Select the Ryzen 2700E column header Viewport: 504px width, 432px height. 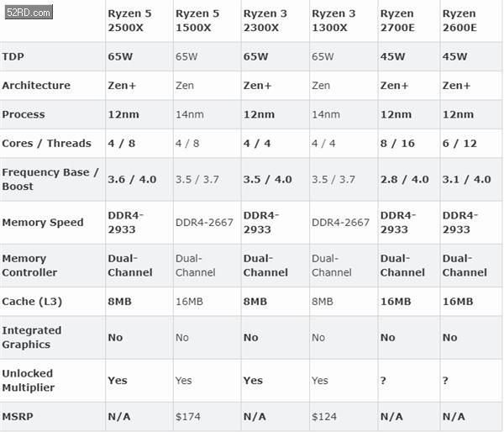click(x=397, y=20)
